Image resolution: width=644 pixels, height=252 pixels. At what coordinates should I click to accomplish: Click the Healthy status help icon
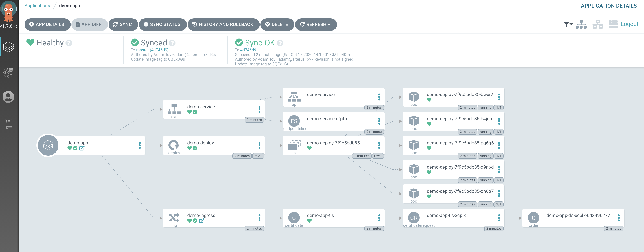click(x=69, y=43)
